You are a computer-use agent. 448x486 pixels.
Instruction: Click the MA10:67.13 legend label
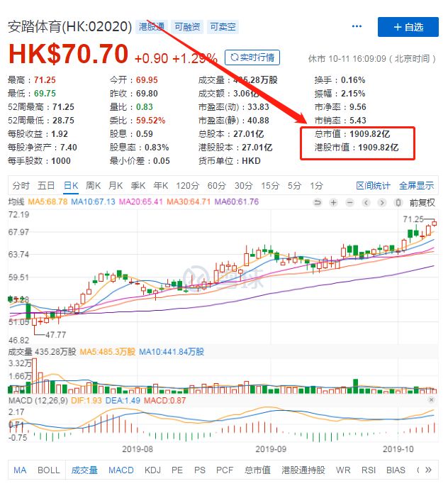point(93,201)
